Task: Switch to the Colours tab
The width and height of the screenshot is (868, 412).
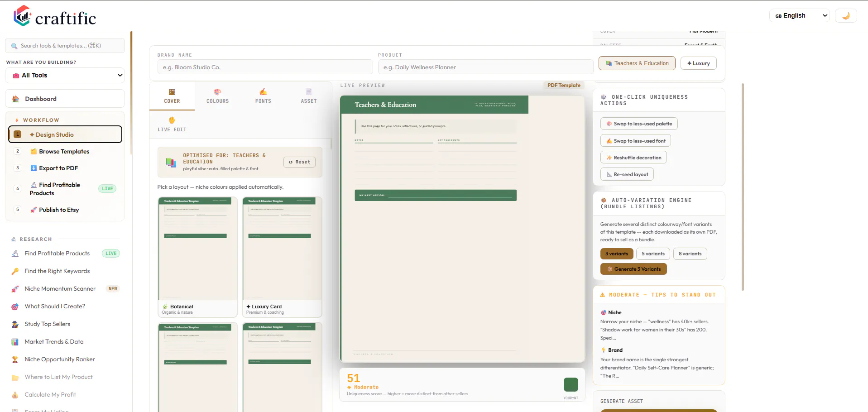Action: [x=218, y=96]
